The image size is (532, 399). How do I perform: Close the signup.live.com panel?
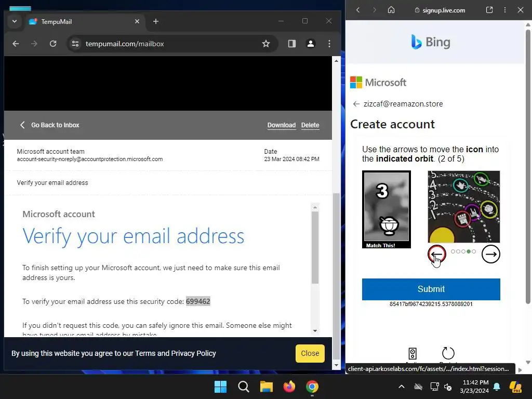click(x=521, y=10)
